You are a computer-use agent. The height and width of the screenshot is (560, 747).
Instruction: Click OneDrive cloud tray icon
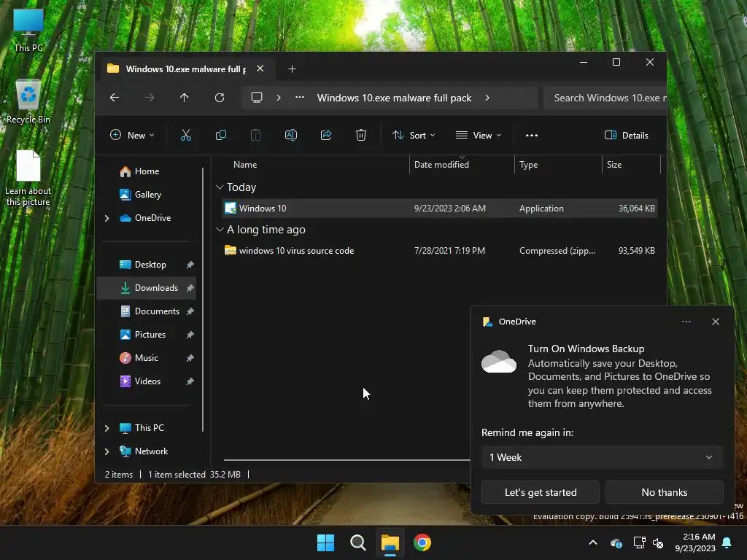(x=616, y=542)
